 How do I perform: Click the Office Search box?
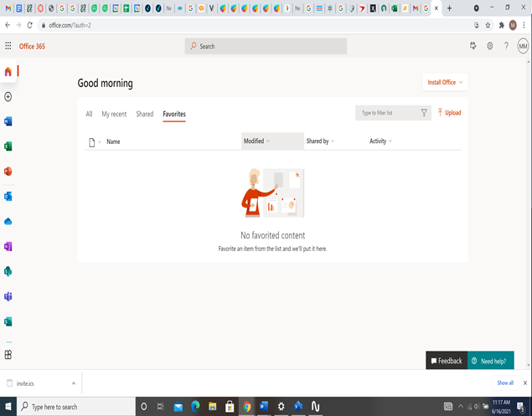(266, 46)
